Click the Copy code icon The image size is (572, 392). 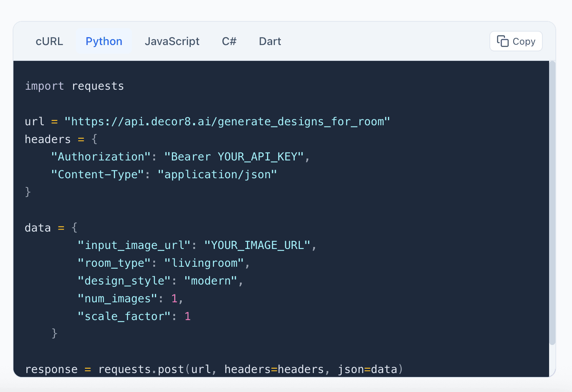pyautogui.click(x=502, y=41)
